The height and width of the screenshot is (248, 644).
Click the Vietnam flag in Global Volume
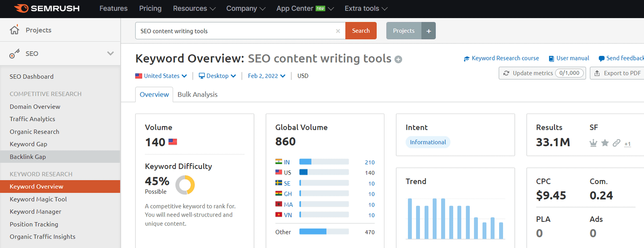tap(279, 215)
